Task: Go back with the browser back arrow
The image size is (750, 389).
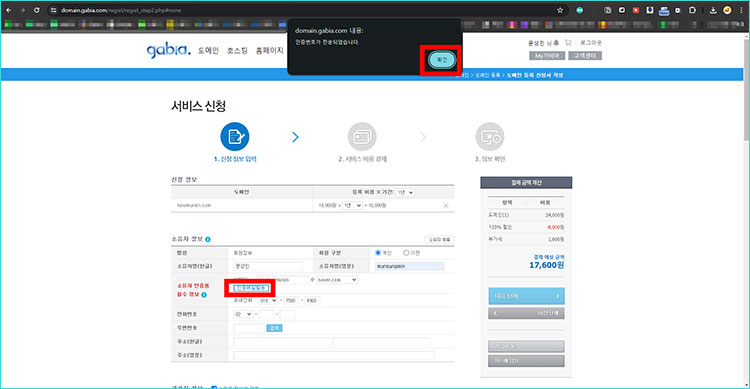Action: point(9,10)
